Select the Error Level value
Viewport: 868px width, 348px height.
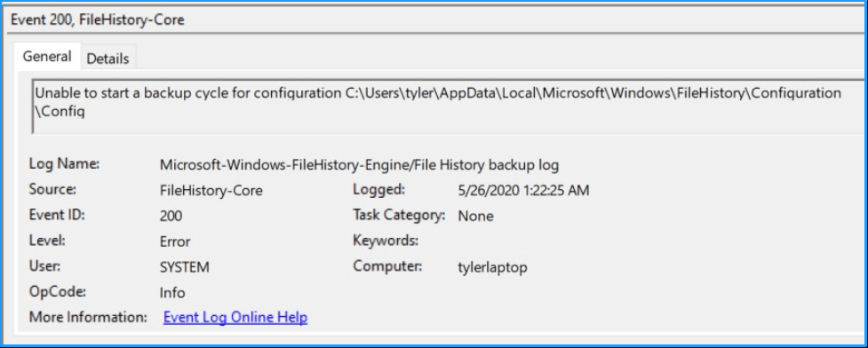(175, 241)
